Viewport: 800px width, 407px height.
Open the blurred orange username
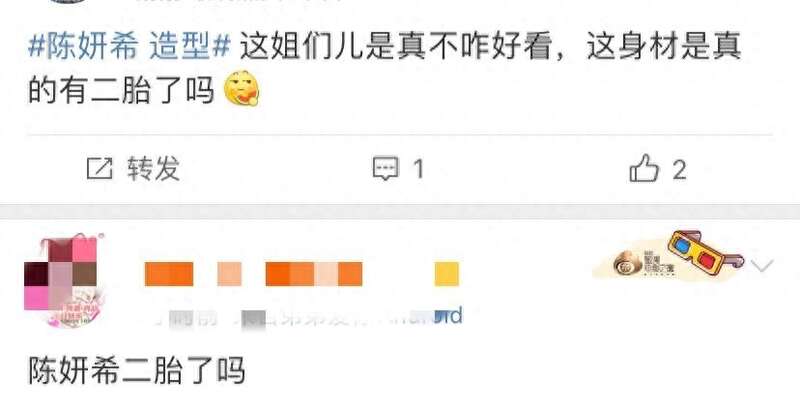pyautogui.click(x=254, y=274)
